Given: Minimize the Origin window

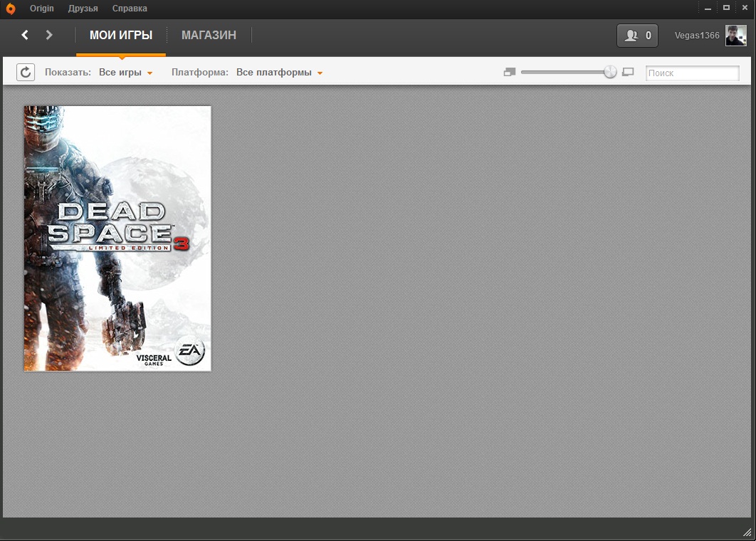Looking at the screenshot, I should click(708, 9).
